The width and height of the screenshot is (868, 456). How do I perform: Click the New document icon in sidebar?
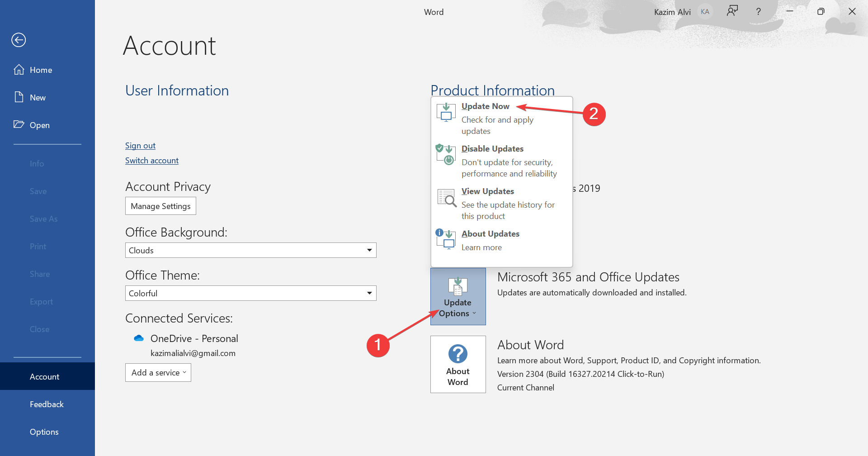click(19, 97)
